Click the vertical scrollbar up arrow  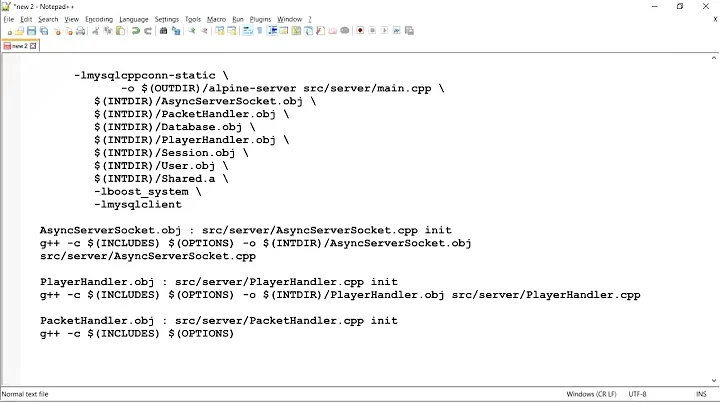point(714,58)
